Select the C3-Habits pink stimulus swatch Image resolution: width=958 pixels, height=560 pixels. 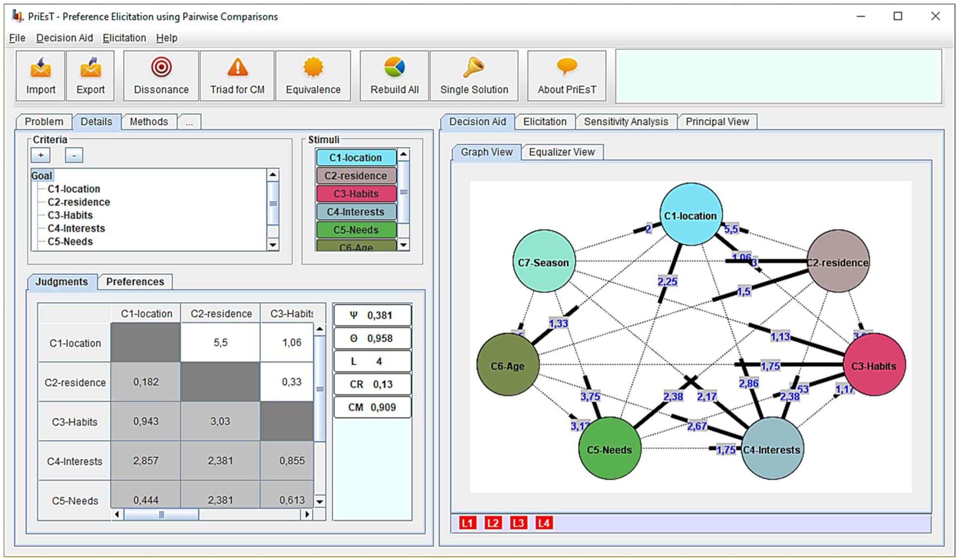tap(356, 194)
